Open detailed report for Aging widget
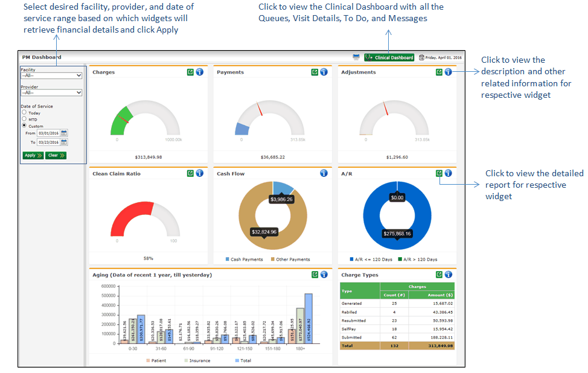 point(315,275)
